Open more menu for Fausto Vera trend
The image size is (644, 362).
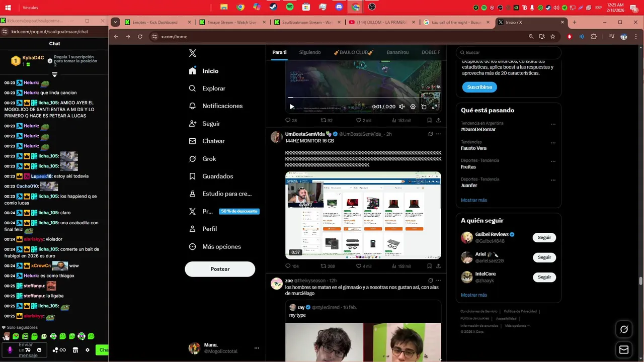553,143
